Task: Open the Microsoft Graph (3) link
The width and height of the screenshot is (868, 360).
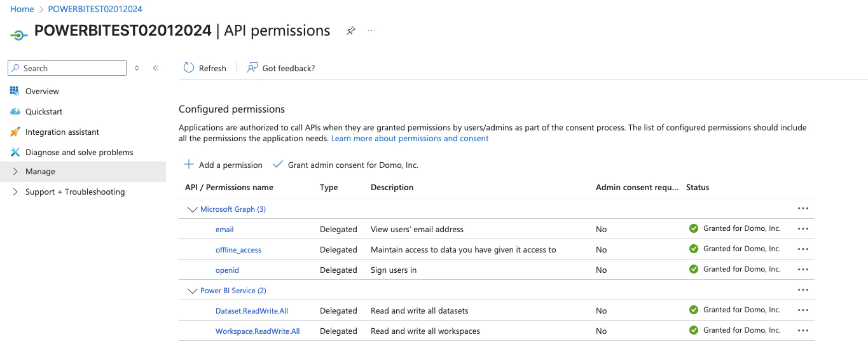Action: pos(233,209)
